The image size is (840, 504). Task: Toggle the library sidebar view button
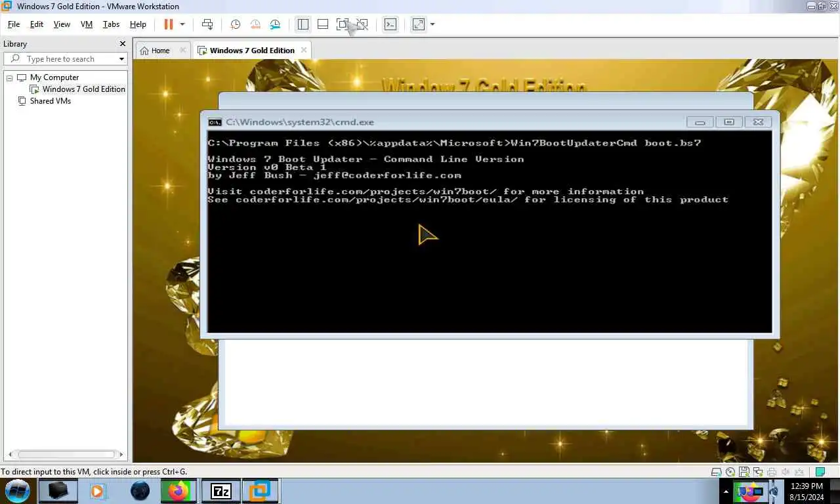(x=303, y=24)
